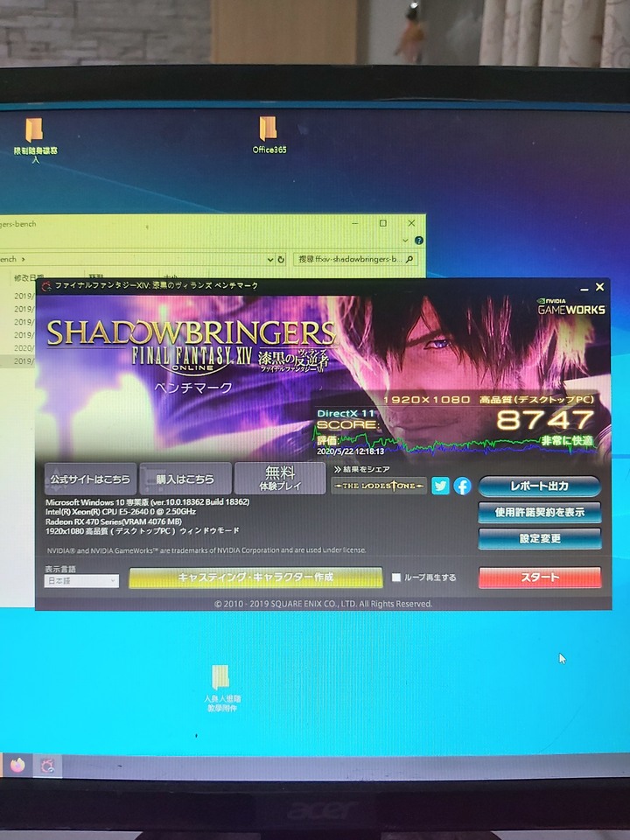
Task: Select the 人身人壽險 教學附件 desktop folder
Action: 221,689
